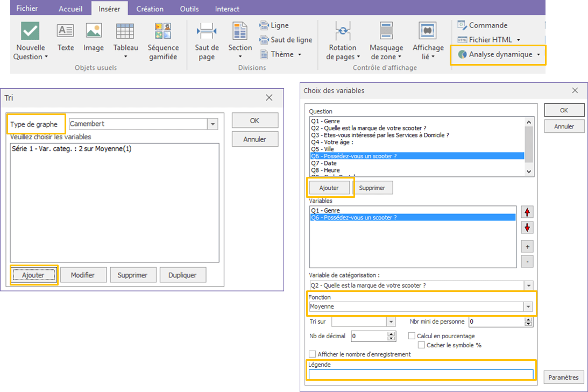Open Paramètres in Choix des variables
This screenshot has height=392, width=588.
(563, 377)
